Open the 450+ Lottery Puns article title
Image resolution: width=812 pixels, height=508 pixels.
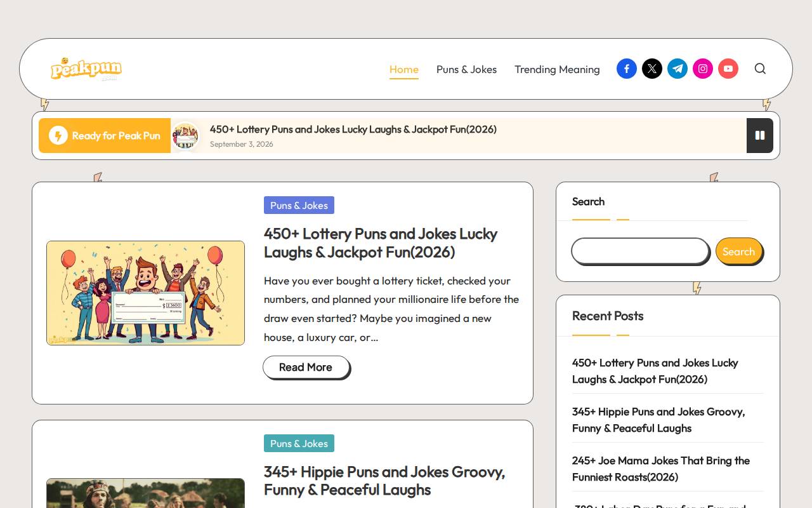[x=381, y=243]
